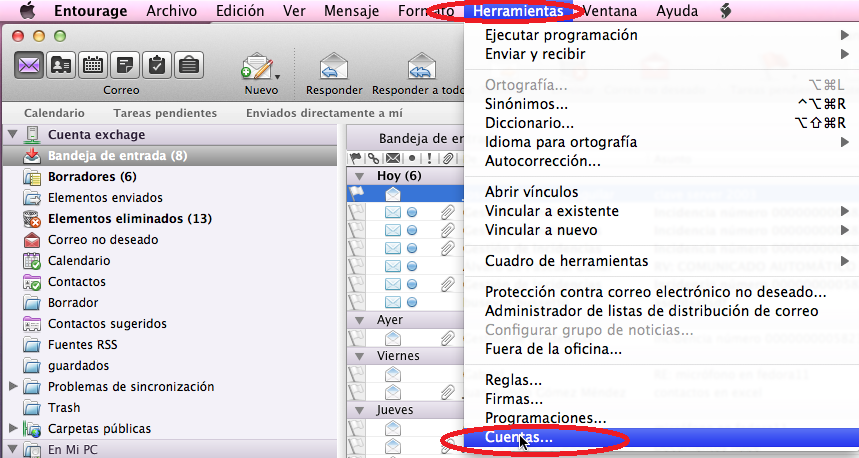Open the script menu icon in menu bar
859x458 pixels.
click(725, 10)
